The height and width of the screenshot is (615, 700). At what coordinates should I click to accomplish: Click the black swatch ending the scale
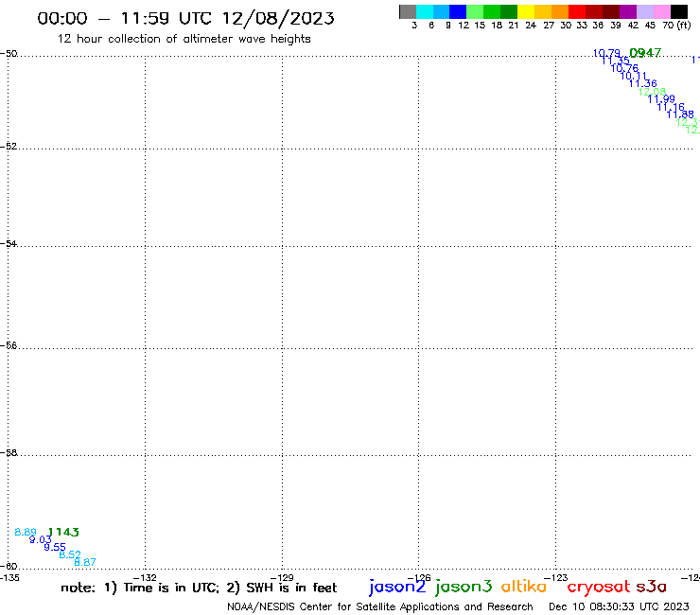coord(678,11)
